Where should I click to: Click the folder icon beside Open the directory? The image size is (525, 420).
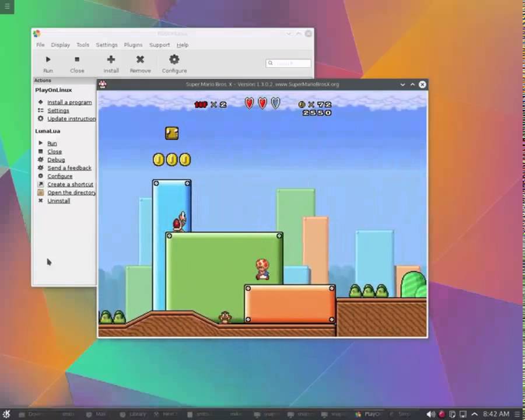click(x=40, y=192)
